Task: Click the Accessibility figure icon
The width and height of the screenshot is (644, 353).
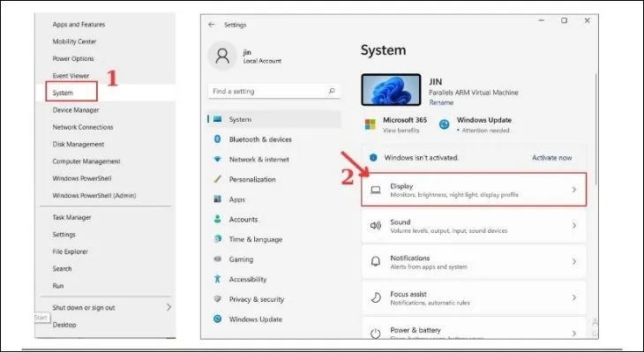Action: (218, 279)
